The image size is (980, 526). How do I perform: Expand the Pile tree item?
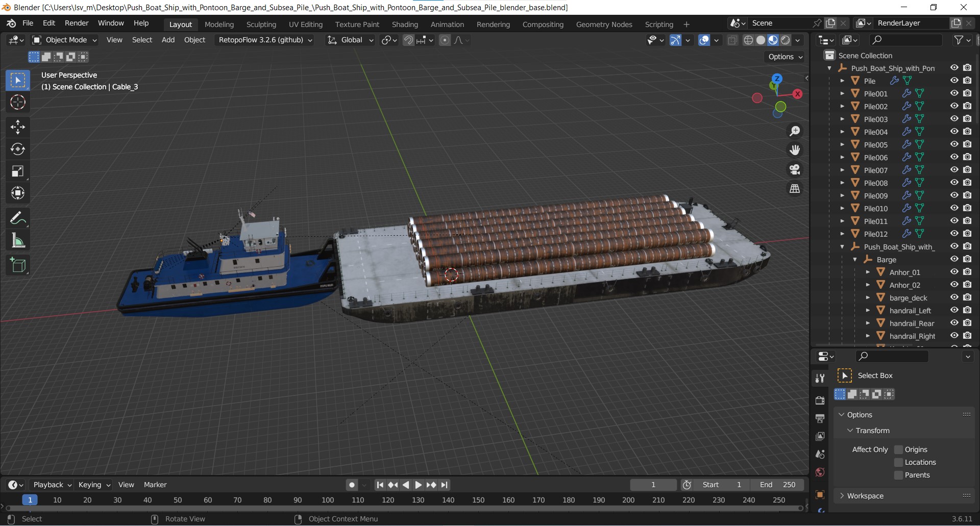tap(842, 81)
